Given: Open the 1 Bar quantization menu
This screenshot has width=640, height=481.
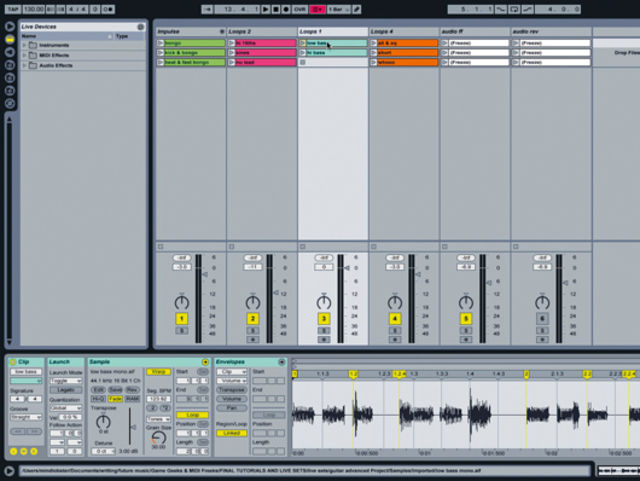Looking at the screenshot, I should pyautogui.click(x=339, y=9).
